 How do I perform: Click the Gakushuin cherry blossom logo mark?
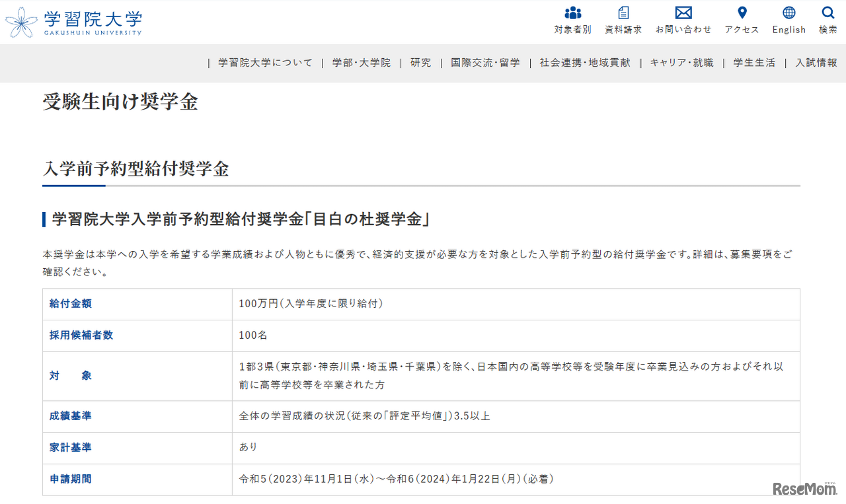[22, 22]
